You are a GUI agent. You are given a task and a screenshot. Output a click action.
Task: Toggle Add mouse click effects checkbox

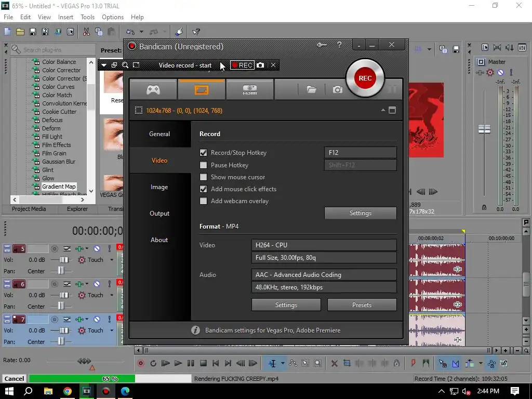coord(203,189)
